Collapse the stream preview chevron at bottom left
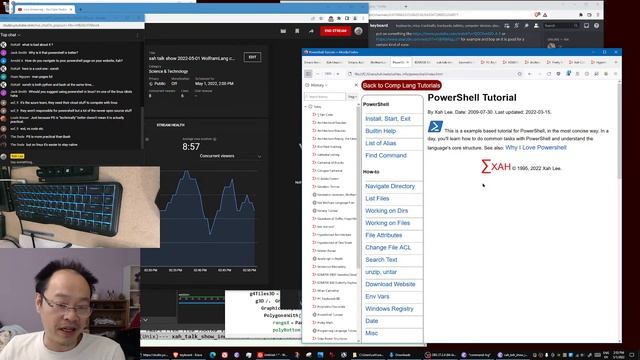 145,320
